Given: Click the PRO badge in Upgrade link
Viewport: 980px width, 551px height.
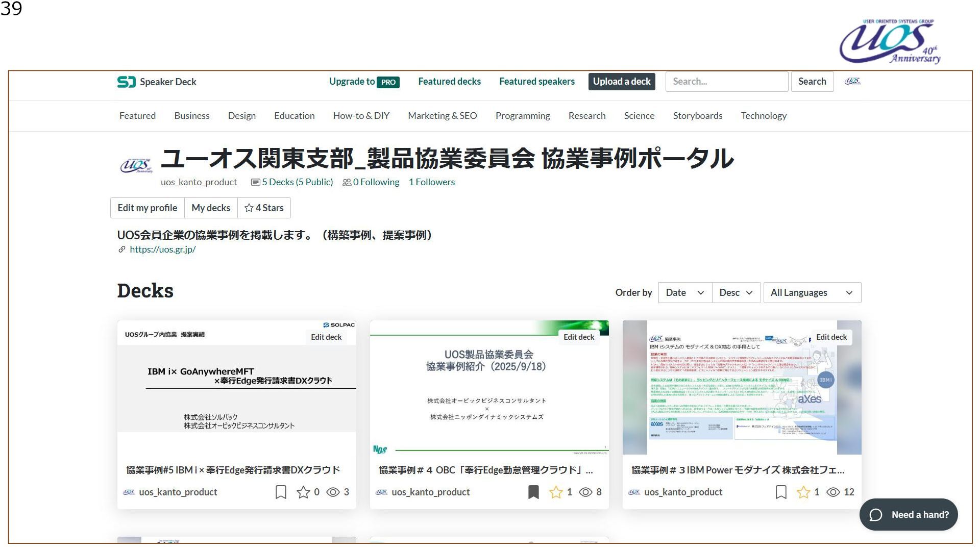Looking at the screenshot, I should pyautogui.click(x=388, y=82).
